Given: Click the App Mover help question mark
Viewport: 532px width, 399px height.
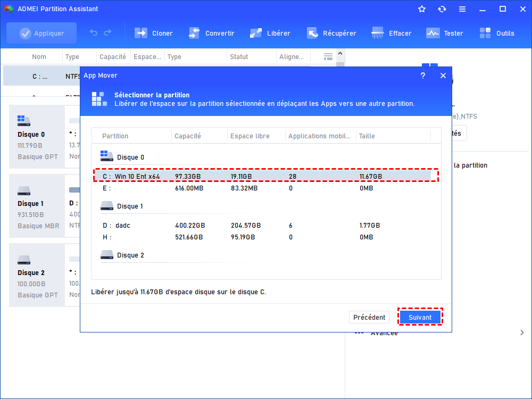Looking at the screenshot, I should pos(423,76).
